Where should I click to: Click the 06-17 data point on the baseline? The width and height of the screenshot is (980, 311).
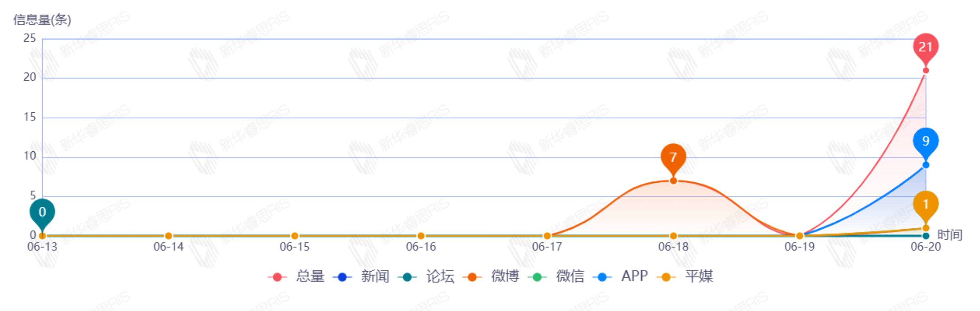(x=547, y=236)
